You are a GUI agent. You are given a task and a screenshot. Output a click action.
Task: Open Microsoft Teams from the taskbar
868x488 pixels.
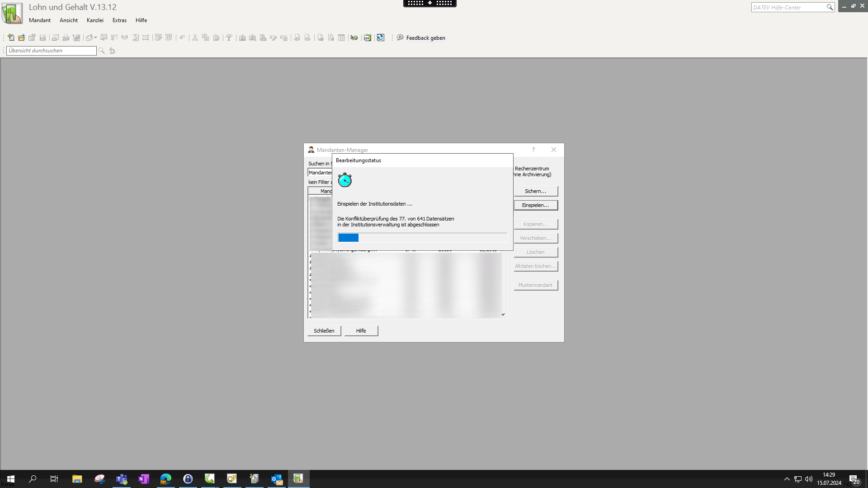click(x=122, y=479)
